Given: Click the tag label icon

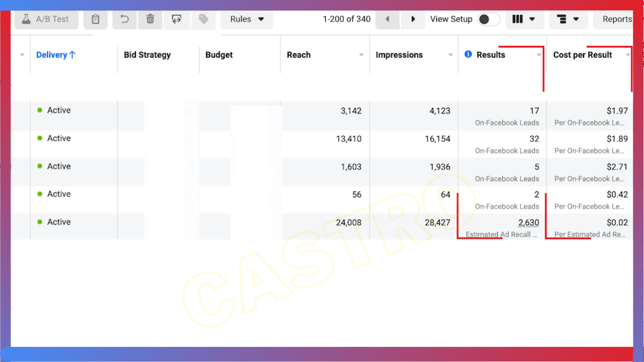Looking at the screenshot, I should 203,19.
